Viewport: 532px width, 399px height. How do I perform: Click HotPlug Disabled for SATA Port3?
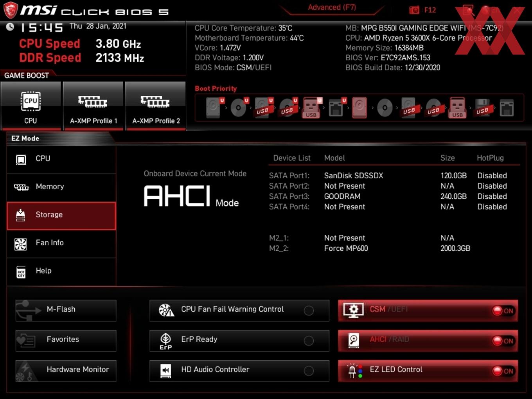pos(492,196)
